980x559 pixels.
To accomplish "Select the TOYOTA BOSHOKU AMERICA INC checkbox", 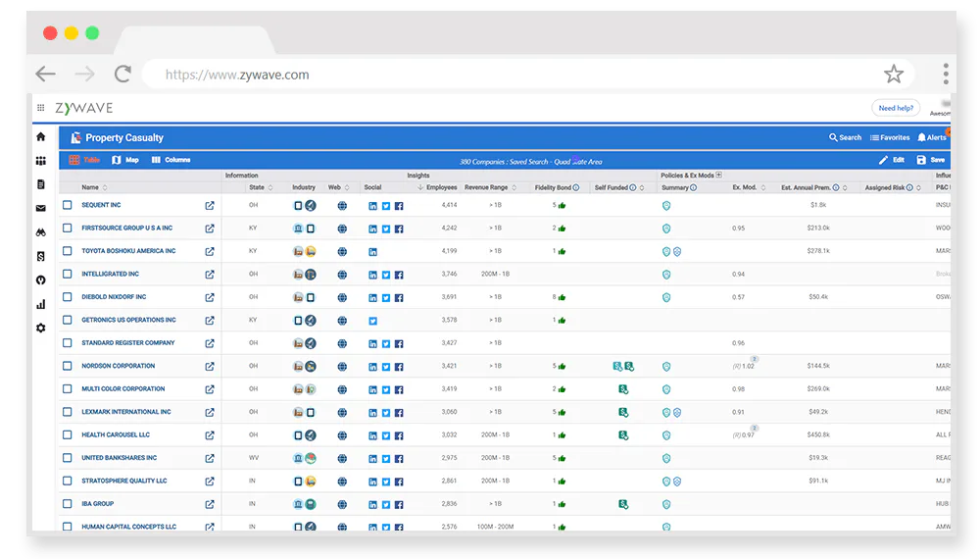I will 68,251.
